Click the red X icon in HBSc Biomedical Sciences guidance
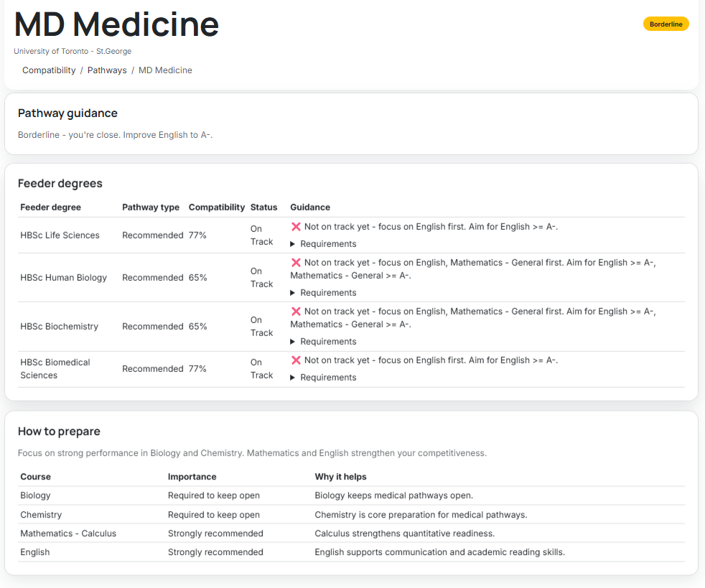705x588 pixels. [296, 360]
